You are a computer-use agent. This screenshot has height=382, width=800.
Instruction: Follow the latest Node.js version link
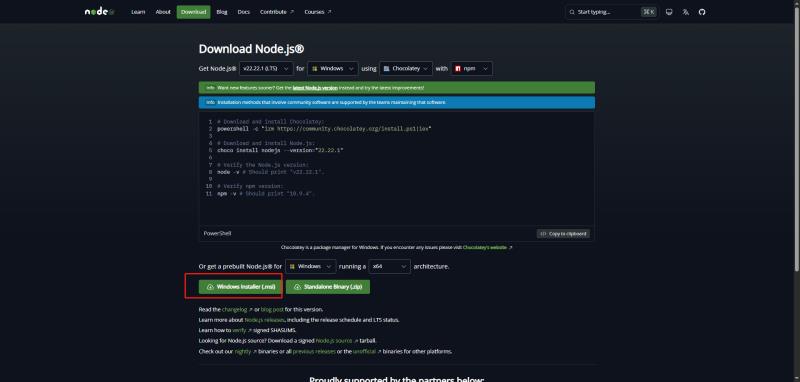315,88
